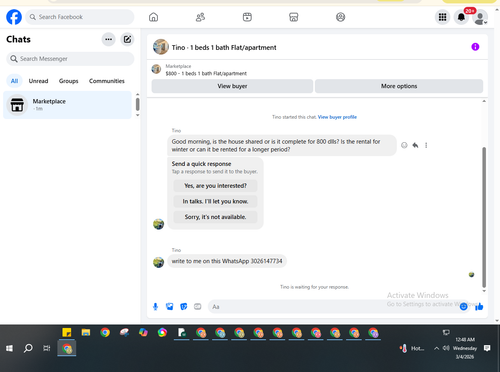Open the emoji picker in message box

tap(463, 307)
